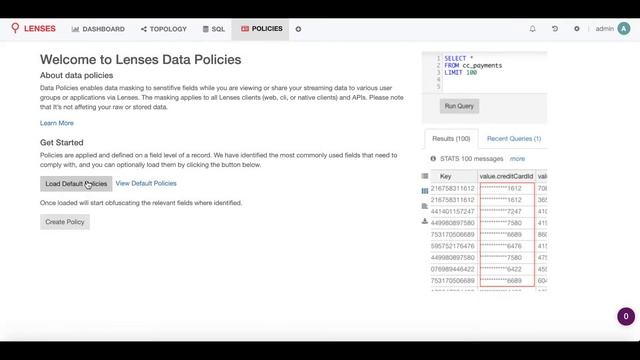The width and height of the screenshot is (640, 360).
Task: Select key cell 441401157247
Action: (x=453, y=211)
